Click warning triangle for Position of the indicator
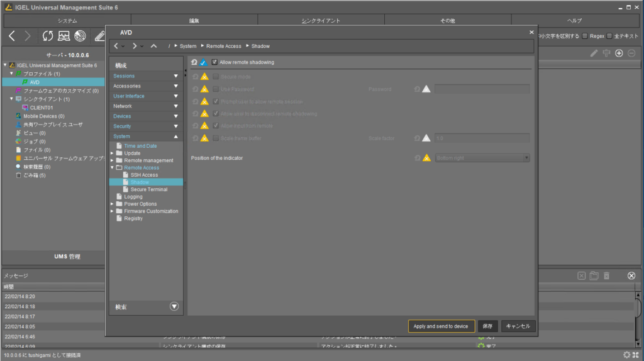644x361 pixels. coord(427,158)
